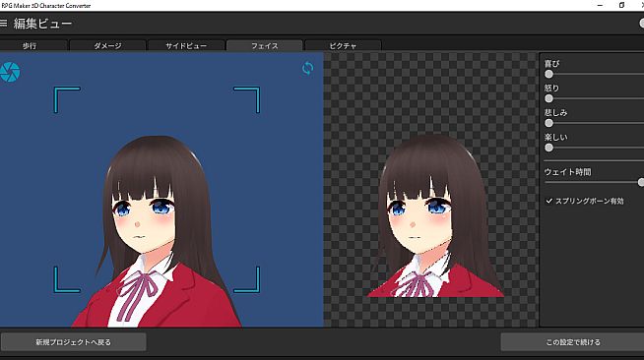Click the 3D character in the blue viewport

click(156, 232)
